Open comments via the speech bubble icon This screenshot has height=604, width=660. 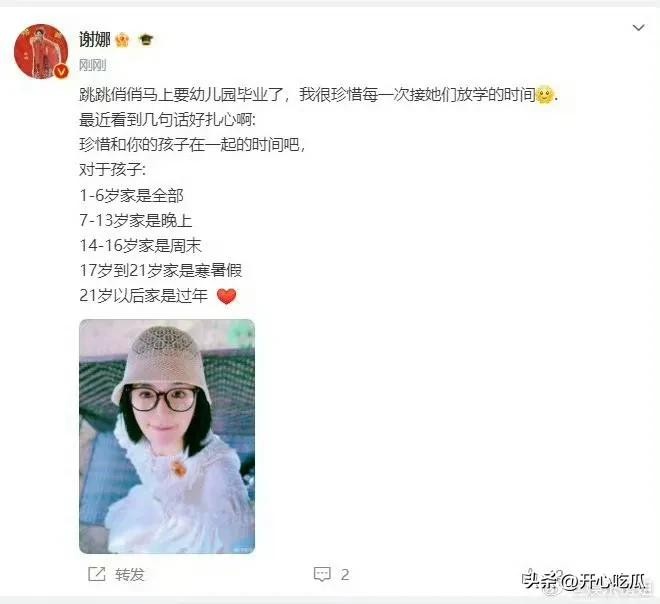point(322,574)
